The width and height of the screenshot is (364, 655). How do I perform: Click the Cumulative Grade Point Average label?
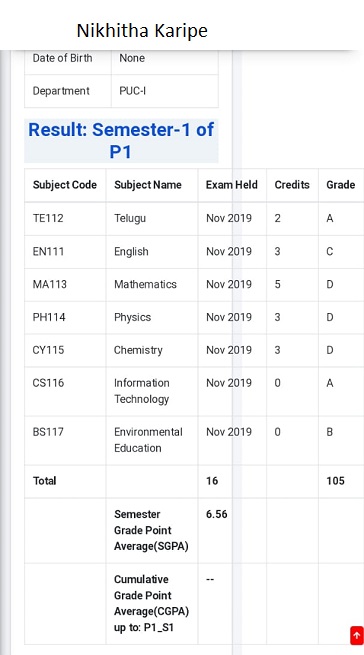click(151, 604)
